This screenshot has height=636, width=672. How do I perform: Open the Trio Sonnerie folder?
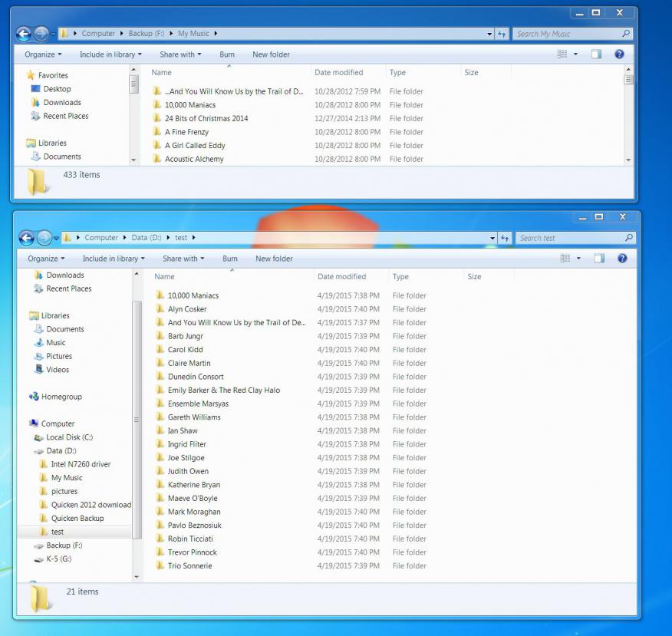pos(189,565)
